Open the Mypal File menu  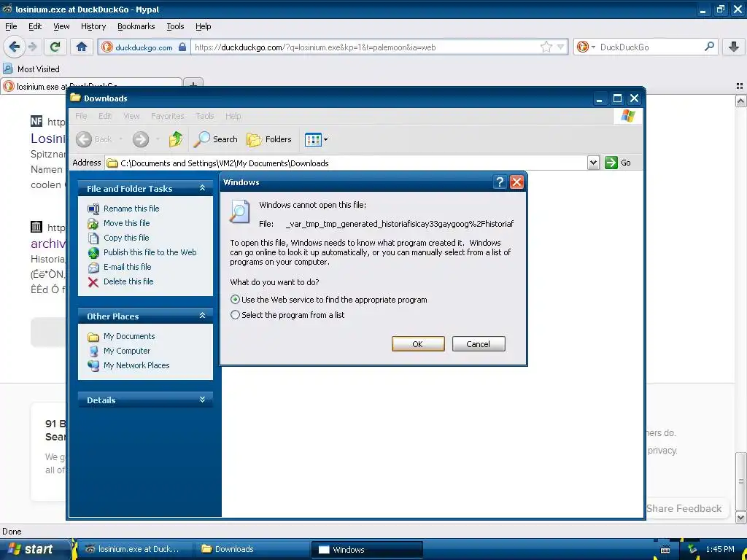click(11, 26)
